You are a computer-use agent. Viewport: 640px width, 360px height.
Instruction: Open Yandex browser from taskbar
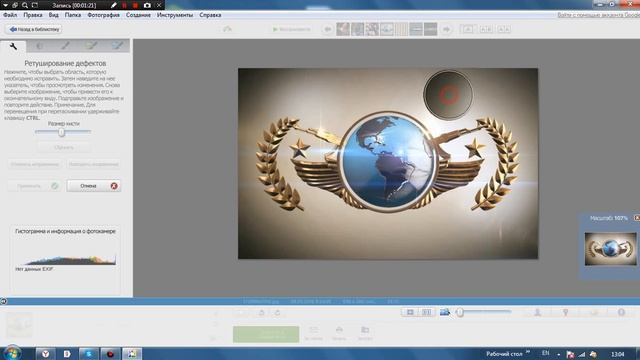(x=45, y=354)
